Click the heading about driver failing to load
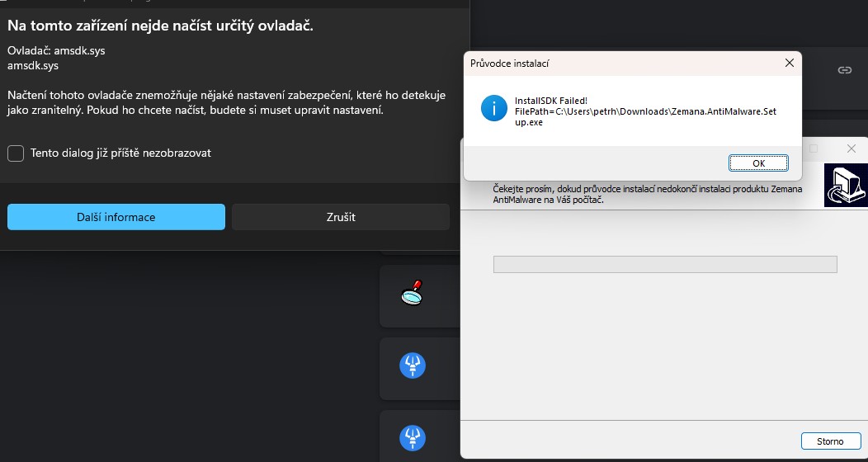Image resolution: width=868 pixels, height=462 pixels. pyautogui.click(x=160, y=26)
